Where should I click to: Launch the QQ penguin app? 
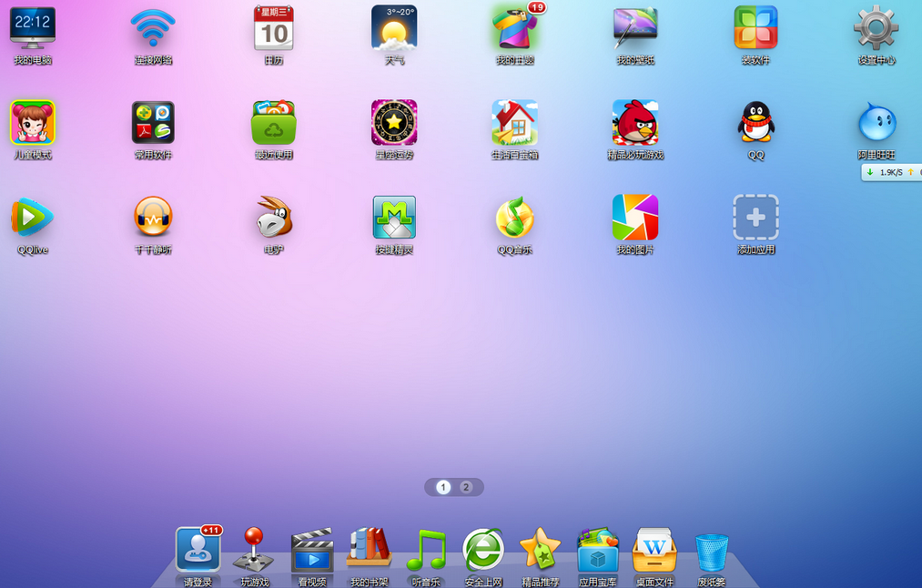click(755, 122)
